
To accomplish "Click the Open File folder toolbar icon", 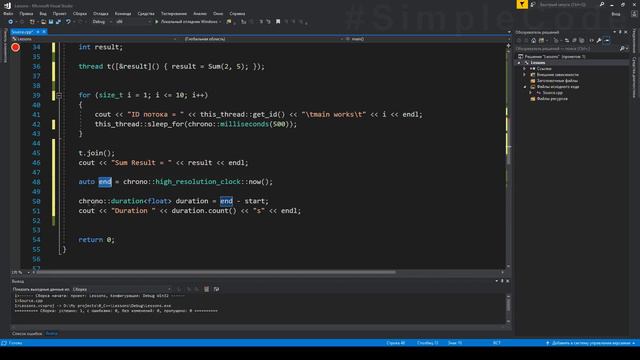I will pyautogui.click(x=43, y=22).
